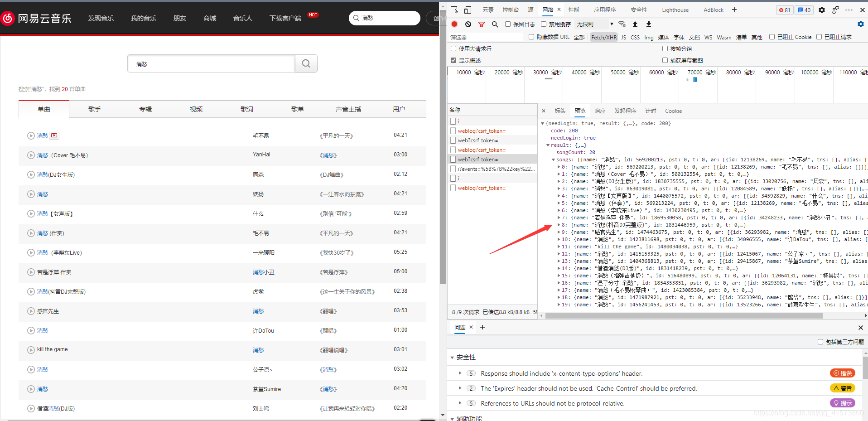Enable 保留日志 checkbox
This screenshot has height=421, width=868.
click(508, 24)
